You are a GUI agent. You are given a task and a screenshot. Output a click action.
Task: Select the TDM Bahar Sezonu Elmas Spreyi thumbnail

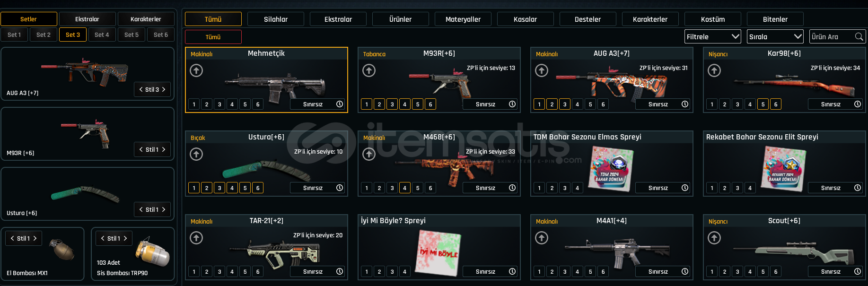click(x=610, y=168)
